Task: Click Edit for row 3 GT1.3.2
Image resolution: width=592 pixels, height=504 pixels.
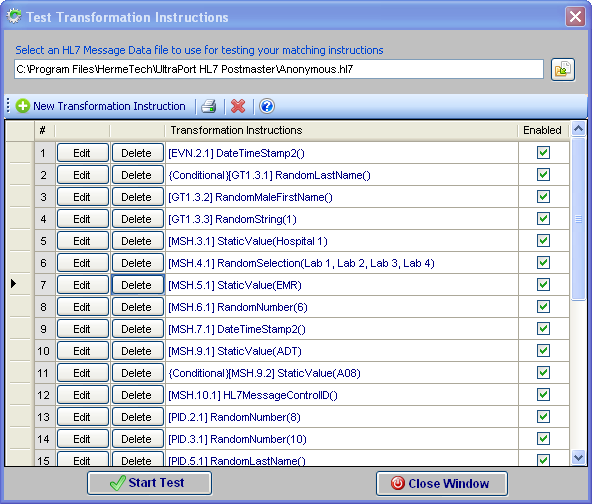Action: click(83, 197)
